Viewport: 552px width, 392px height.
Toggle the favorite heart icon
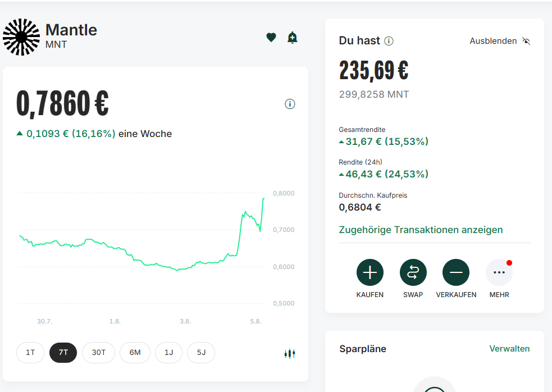click(271, 37)
